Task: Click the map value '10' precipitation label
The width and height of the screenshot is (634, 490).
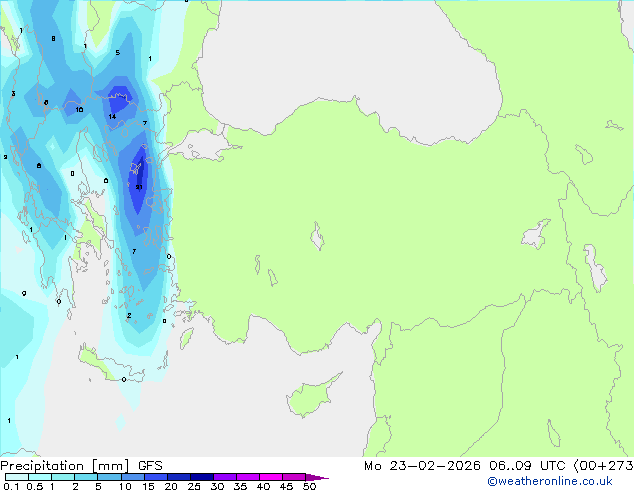Action: (x=79, y=110)
